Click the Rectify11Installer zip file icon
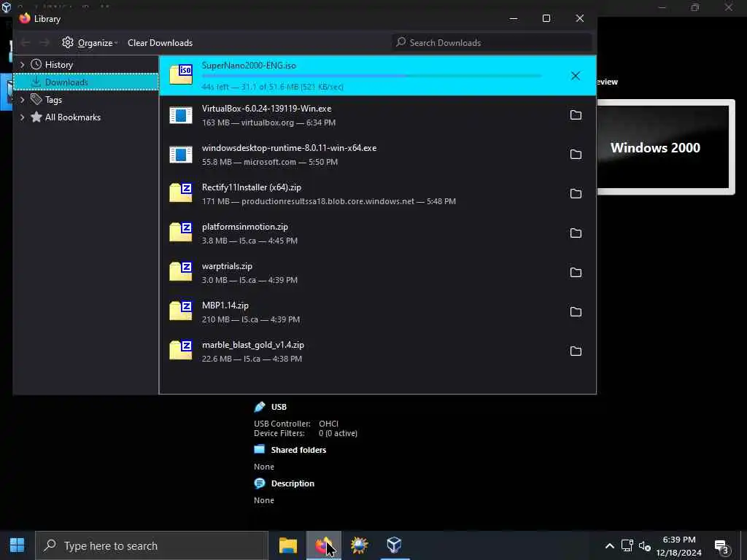Screen dimensions: 747x560 181,192
